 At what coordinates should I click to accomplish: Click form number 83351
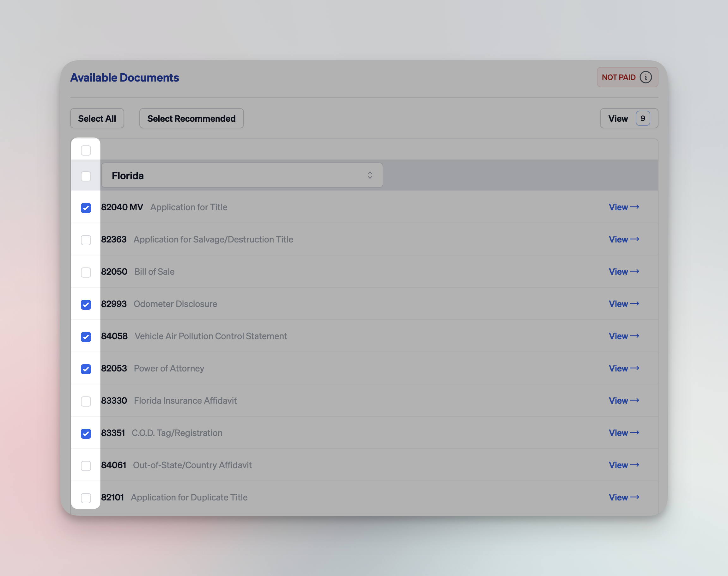(x=113, y=433)
